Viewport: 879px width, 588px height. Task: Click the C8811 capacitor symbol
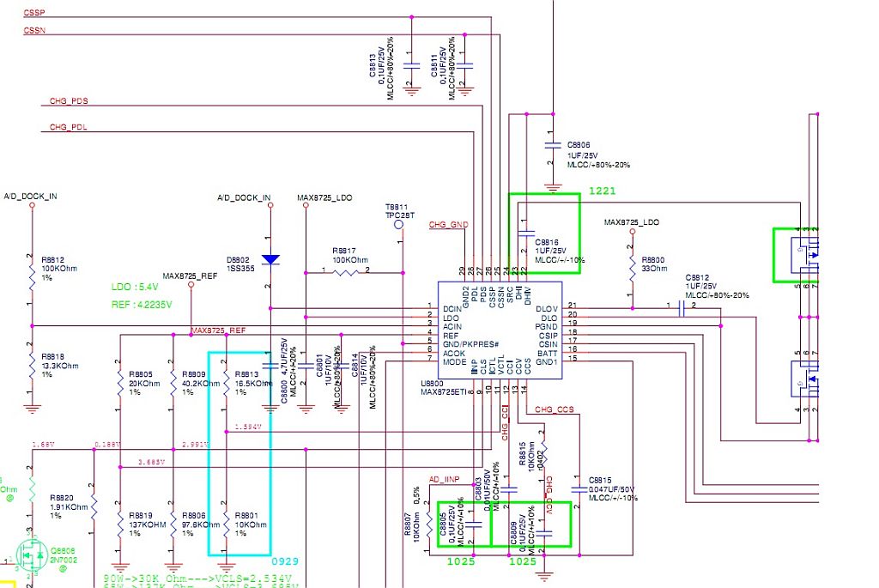(464, 65)
